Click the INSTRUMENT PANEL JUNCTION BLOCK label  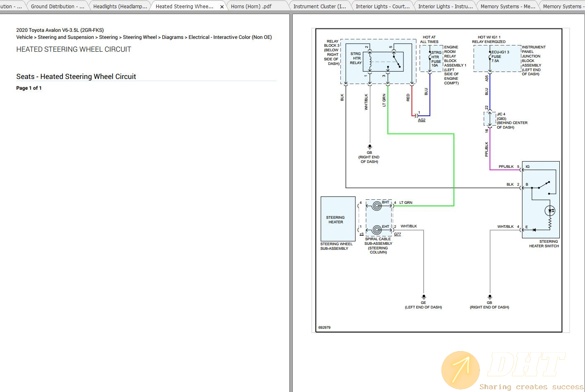[x=534, y=60]
